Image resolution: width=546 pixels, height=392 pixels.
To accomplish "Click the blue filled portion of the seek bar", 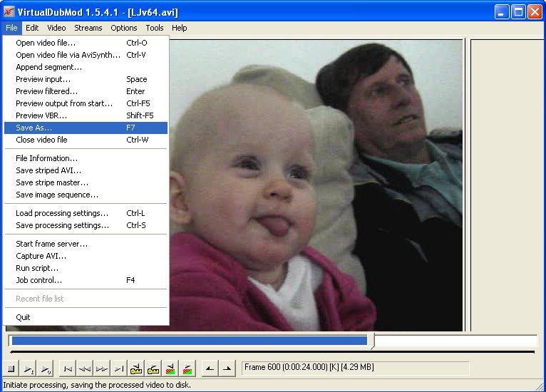I will pos(190,341).
